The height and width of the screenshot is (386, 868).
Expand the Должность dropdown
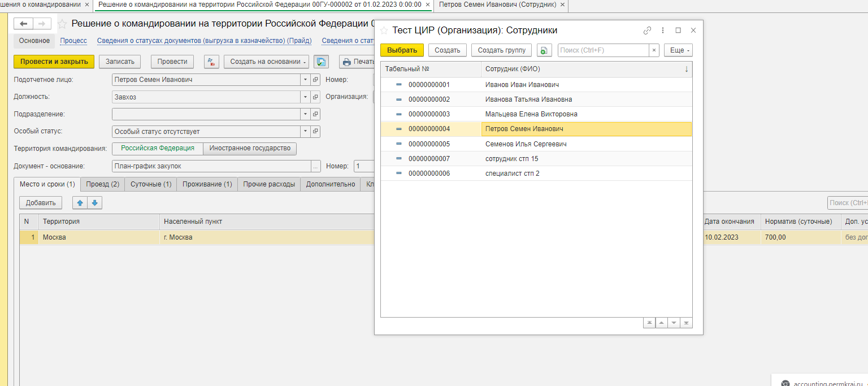(x=305, y=97)
